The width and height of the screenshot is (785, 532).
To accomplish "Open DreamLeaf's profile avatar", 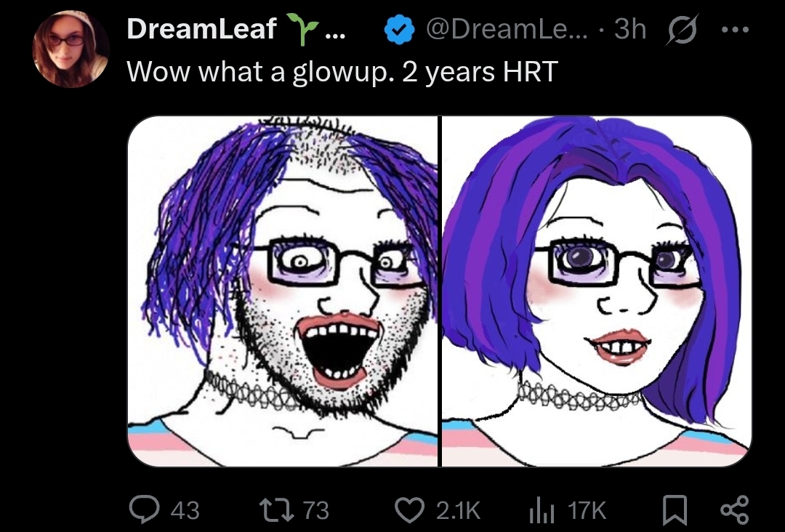I will [x=71, y=49].
